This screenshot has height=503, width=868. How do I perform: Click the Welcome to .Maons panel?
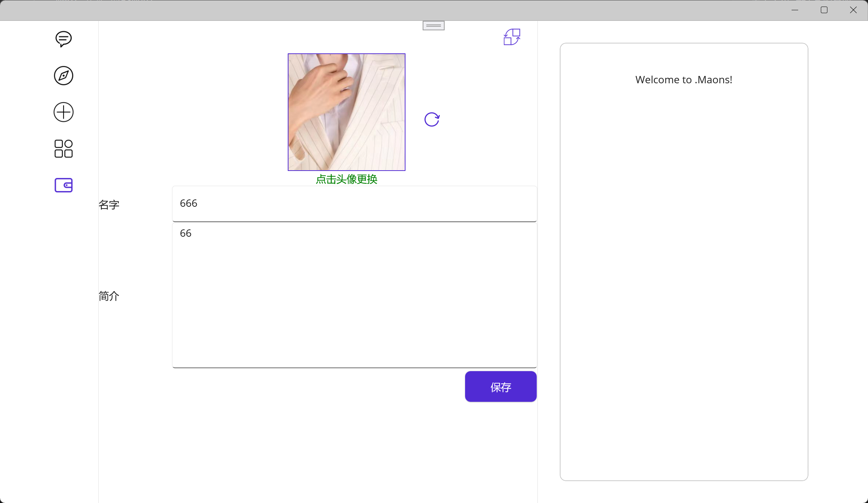(x=684, y=262)
